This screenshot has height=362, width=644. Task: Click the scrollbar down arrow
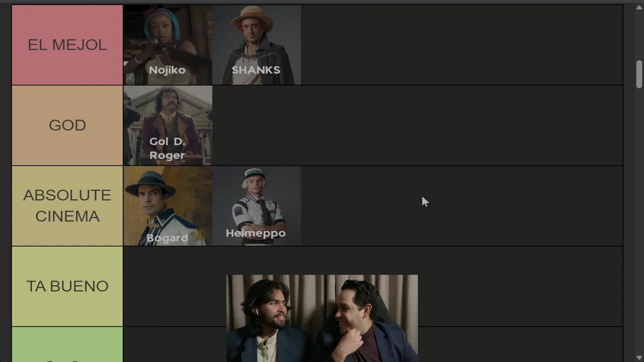click(639, 357)
